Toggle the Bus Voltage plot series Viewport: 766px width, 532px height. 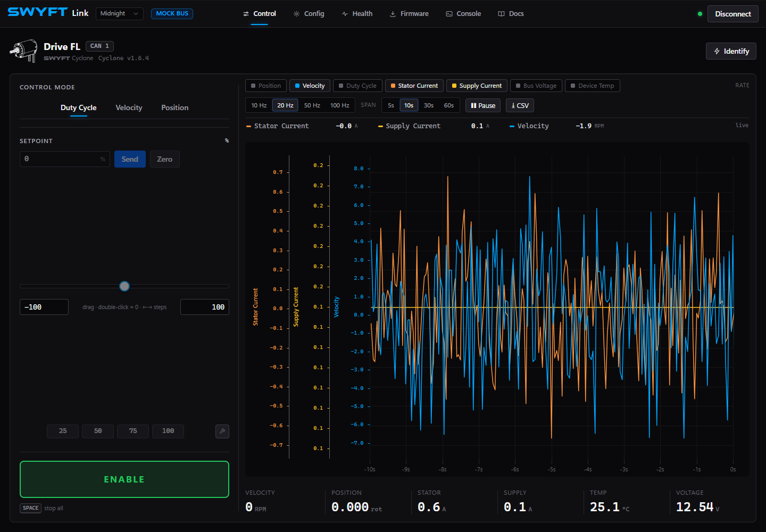[x=536, y=86]
